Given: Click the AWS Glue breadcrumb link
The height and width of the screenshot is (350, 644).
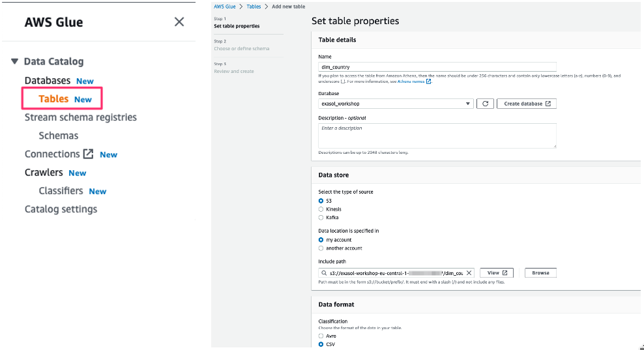Looking at the screenshot, I should pos(225,7).
